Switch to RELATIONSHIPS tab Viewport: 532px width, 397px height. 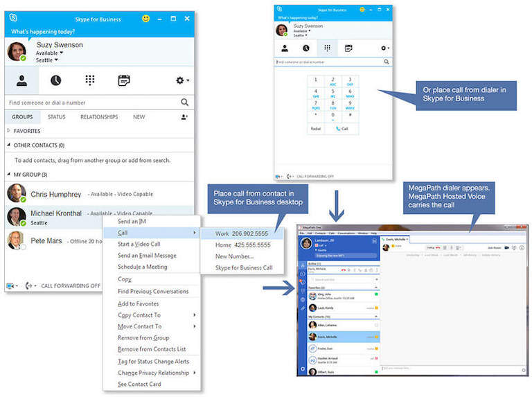[99, 117]
